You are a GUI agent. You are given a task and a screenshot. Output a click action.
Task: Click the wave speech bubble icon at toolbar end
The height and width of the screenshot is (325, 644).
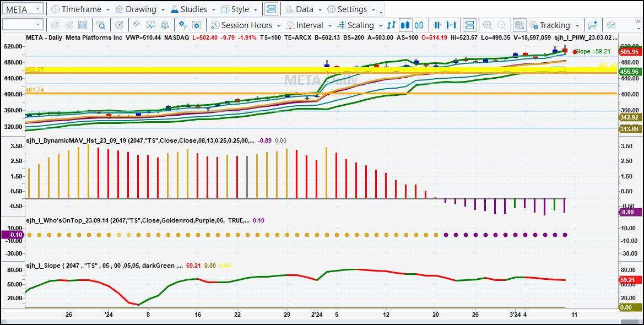[611, 25]
